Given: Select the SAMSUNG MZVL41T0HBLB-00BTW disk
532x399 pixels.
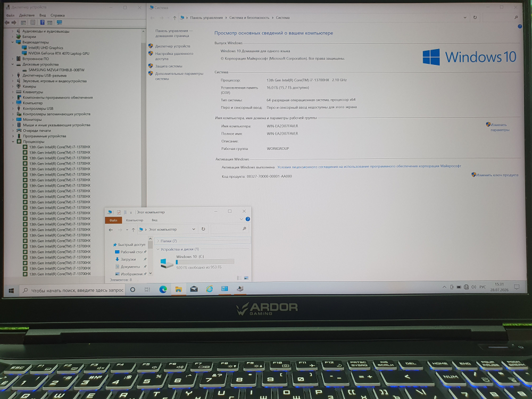Looking at the screenshot, I should pyautogui.click(x=56, y=70).
